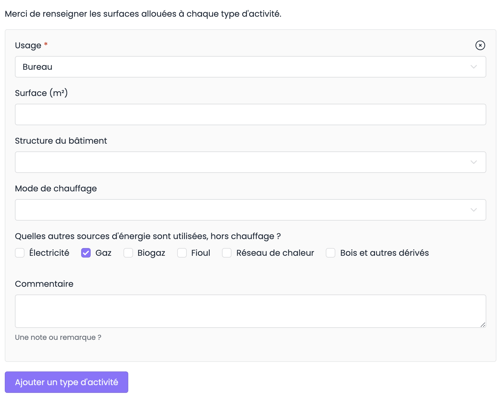The width and height of the screenshot is (500, 409).
Task: Focus the Surface (m²) input field
Action: point(250,114)
